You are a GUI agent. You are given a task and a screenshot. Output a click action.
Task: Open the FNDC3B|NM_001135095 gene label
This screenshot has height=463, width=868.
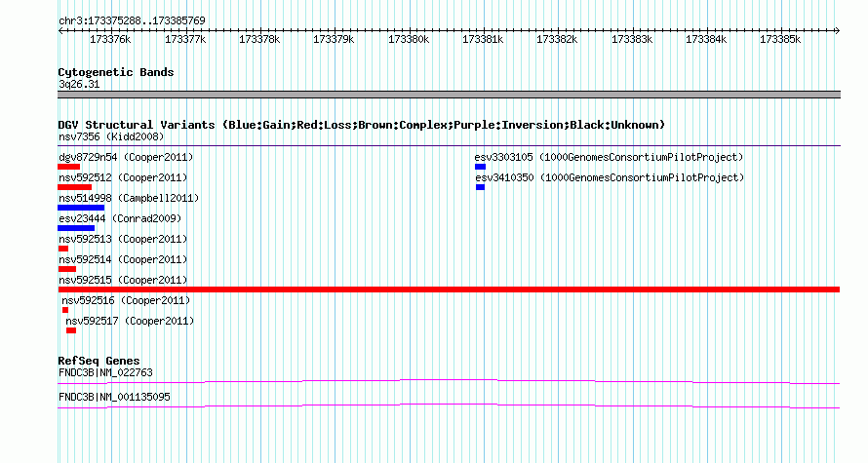pos(114,397)
